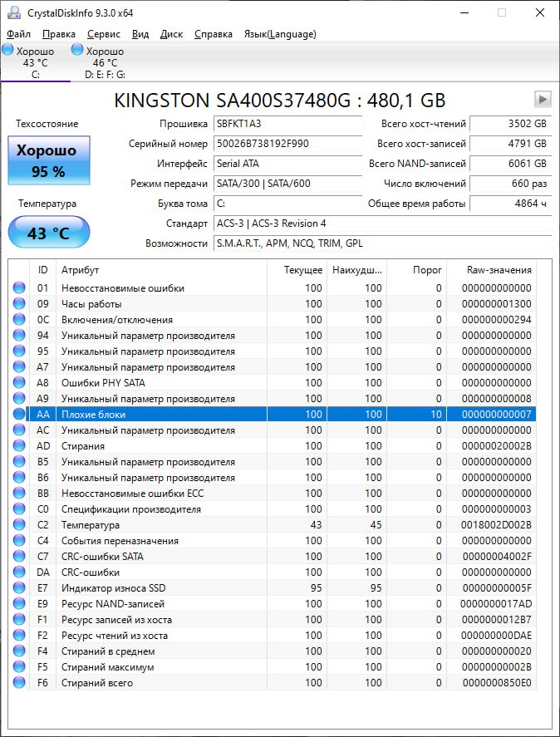Click the 6061 GB NAND writes value
This screenshot has width=560, height=737.
coord(510,164)
